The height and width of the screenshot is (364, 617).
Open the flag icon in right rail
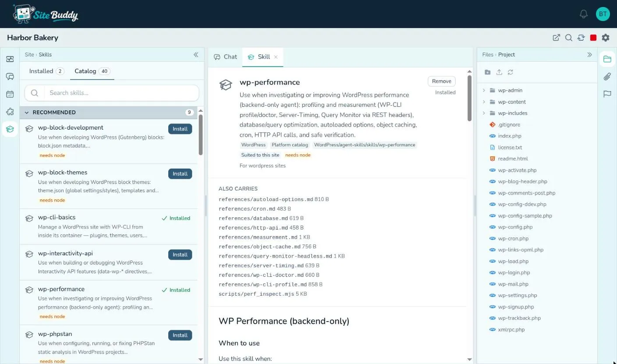click(607, 94)
